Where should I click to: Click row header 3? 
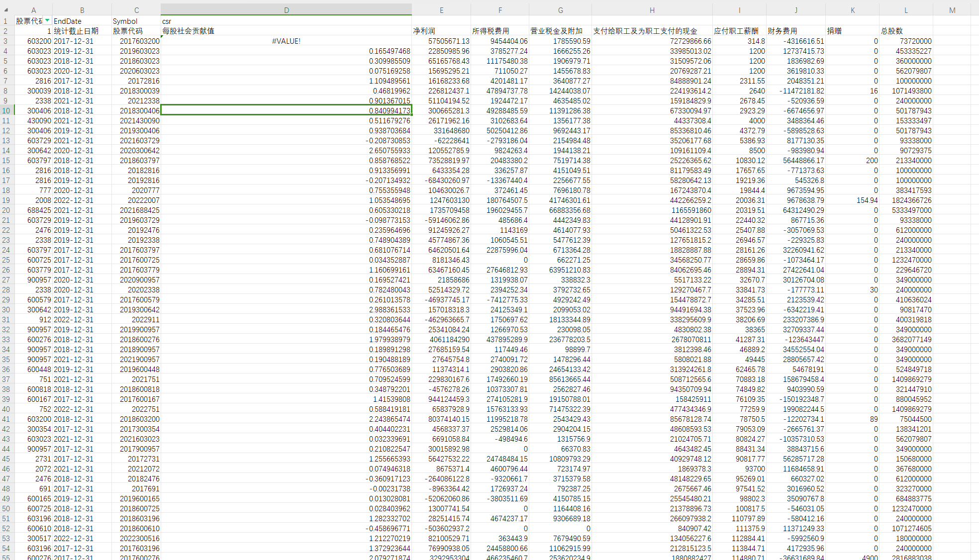click(6, 41)
